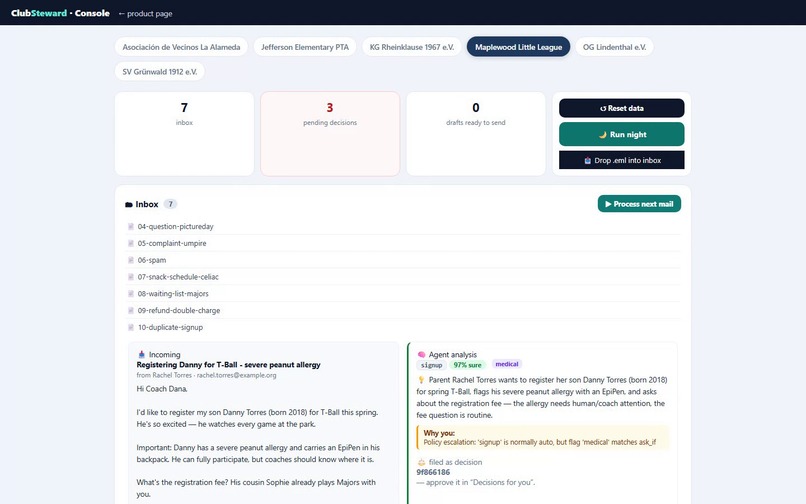The height and width of the screenshot is (504, 806).
Task: Click file icon next to 06-spam
Action: click(131, 260)
